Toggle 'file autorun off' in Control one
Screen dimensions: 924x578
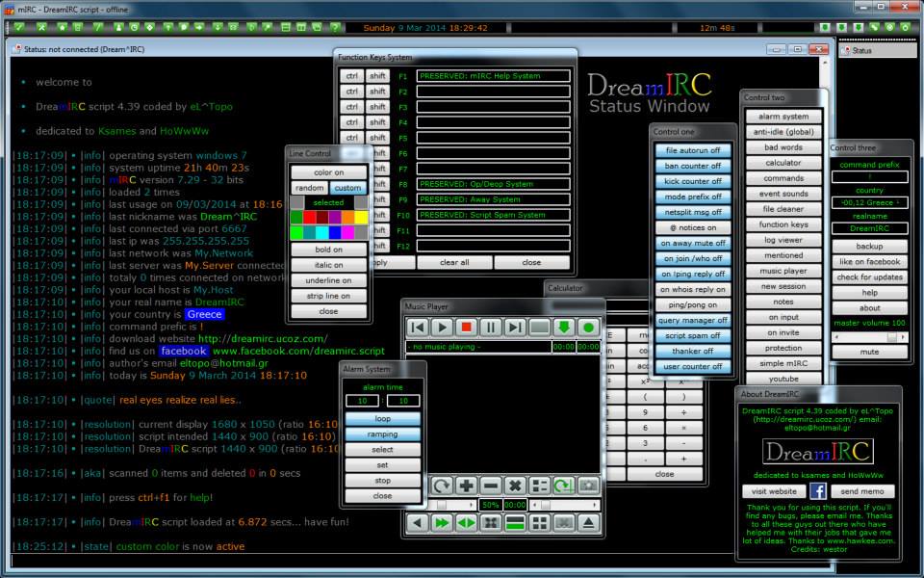coord(693,150)
